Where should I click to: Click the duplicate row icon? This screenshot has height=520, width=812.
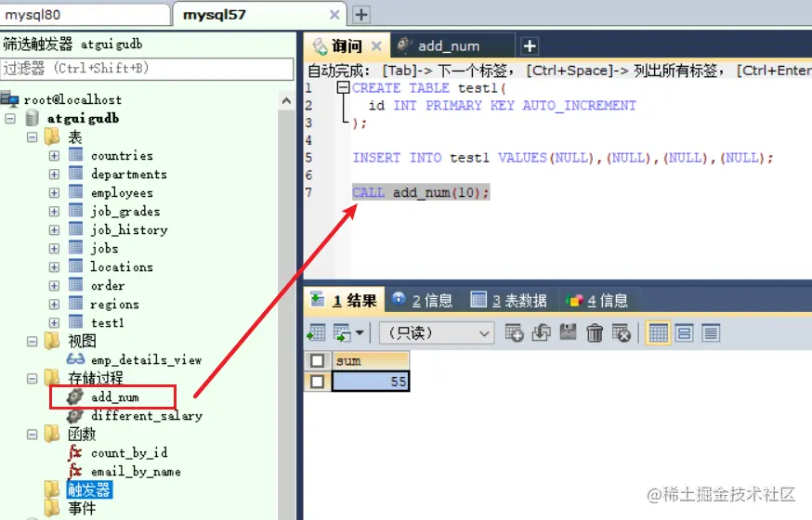541,332
